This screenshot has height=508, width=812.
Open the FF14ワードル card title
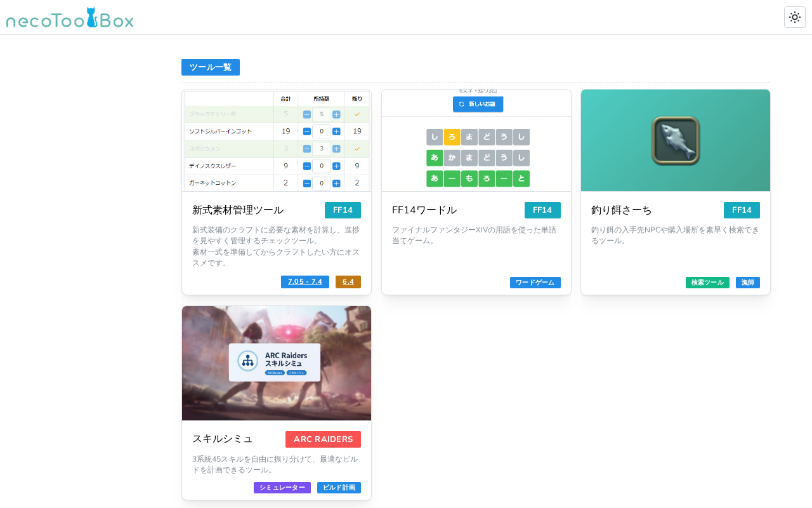424,210
